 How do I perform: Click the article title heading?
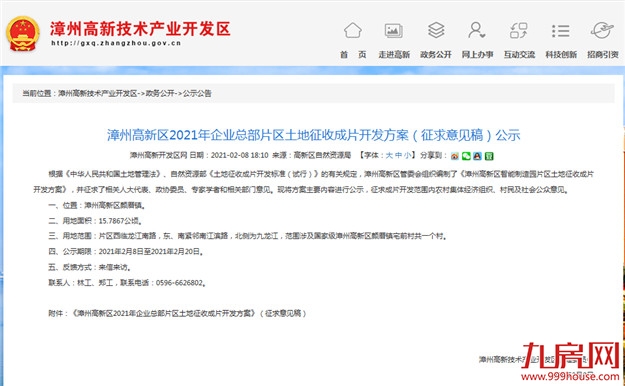click(314, 135)
